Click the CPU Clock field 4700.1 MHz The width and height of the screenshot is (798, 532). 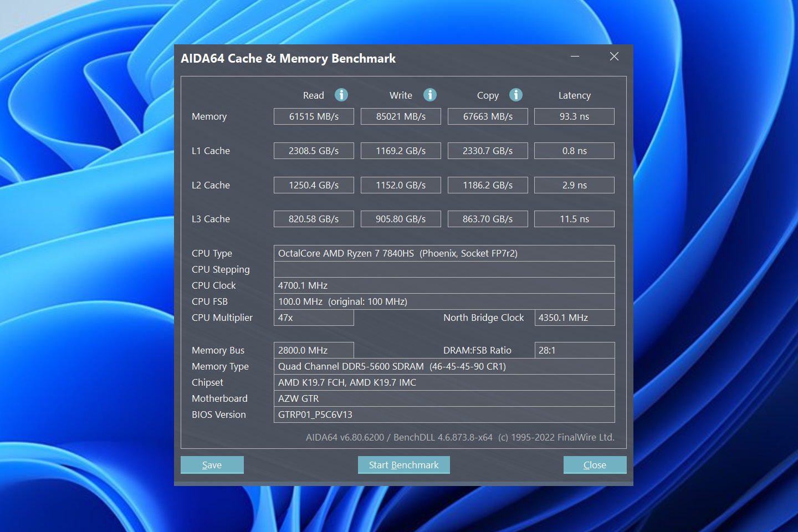pos(444,285)
